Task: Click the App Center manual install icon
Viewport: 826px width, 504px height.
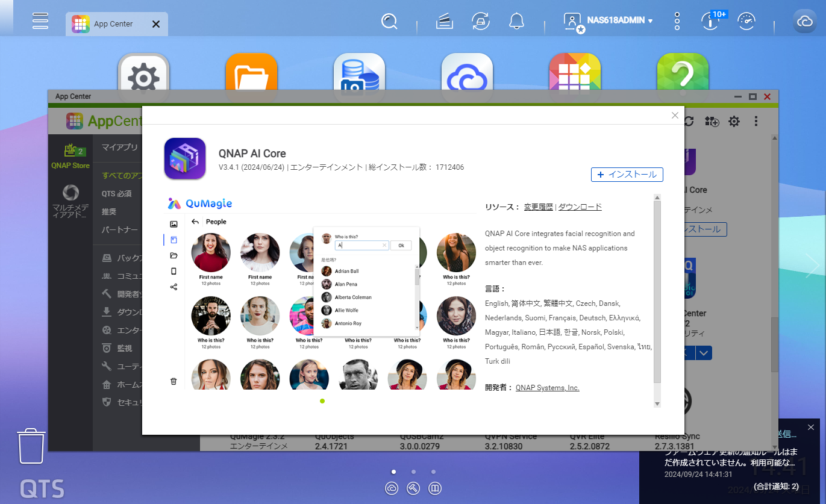Action: click(x=712, y=121)
